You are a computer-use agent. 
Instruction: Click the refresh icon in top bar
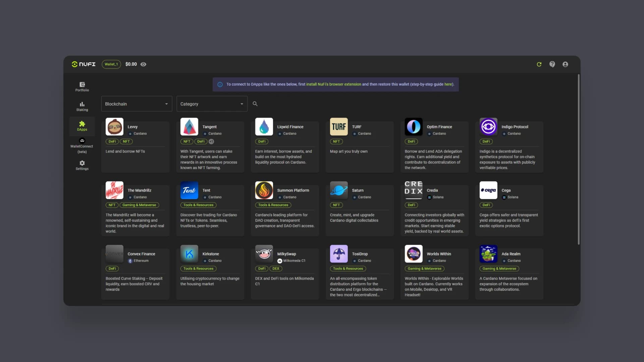tap(539, 64)
